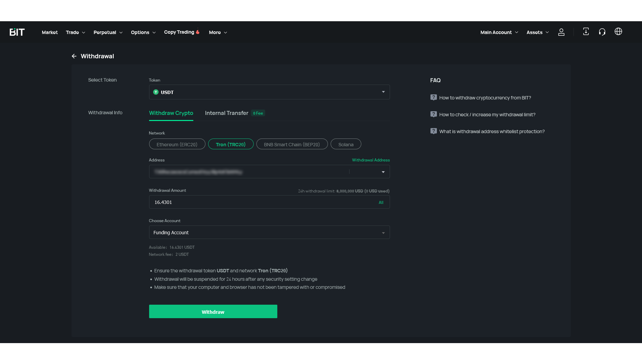The image size is (642, 364).
Task: Click the Withdrawal page heading
Action: 97,56
